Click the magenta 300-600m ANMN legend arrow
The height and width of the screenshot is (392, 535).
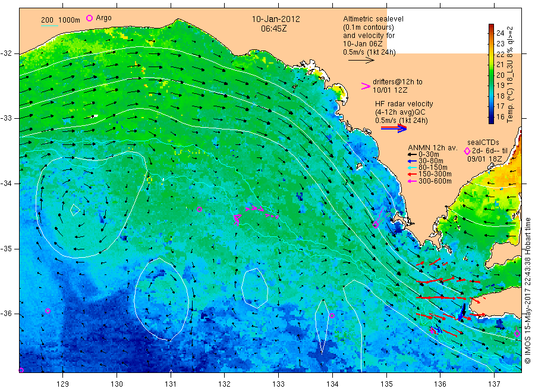[x=413, y=181]
